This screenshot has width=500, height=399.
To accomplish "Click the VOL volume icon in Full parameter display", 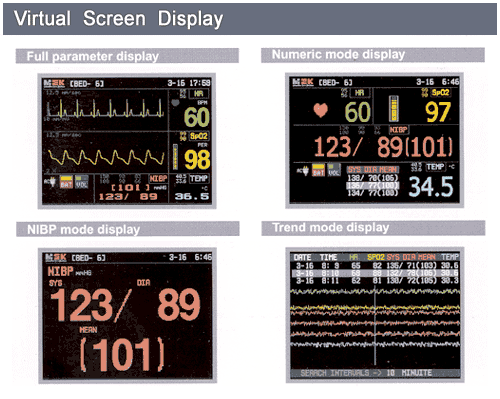I will click(x=81, y=182).
